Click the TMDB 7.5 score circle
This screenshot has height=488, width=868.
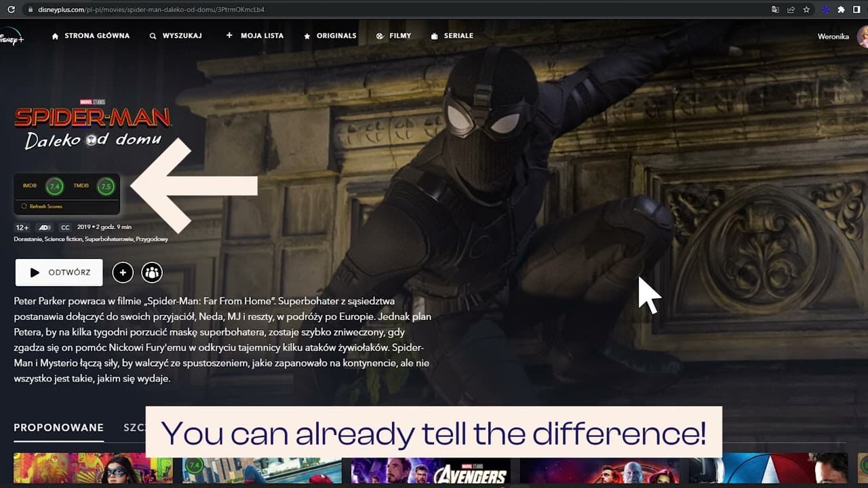point(105,186)
